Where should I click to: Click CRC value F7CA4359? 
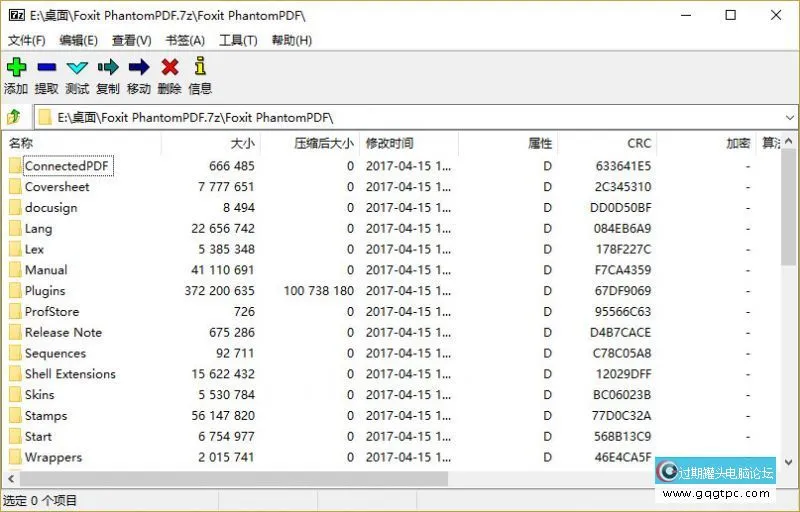pyautogui.click(x=622, y=270)
